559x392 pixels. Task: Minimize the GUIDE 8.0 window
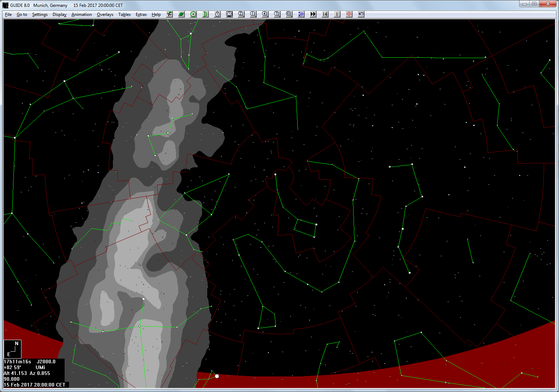(525, 4)
